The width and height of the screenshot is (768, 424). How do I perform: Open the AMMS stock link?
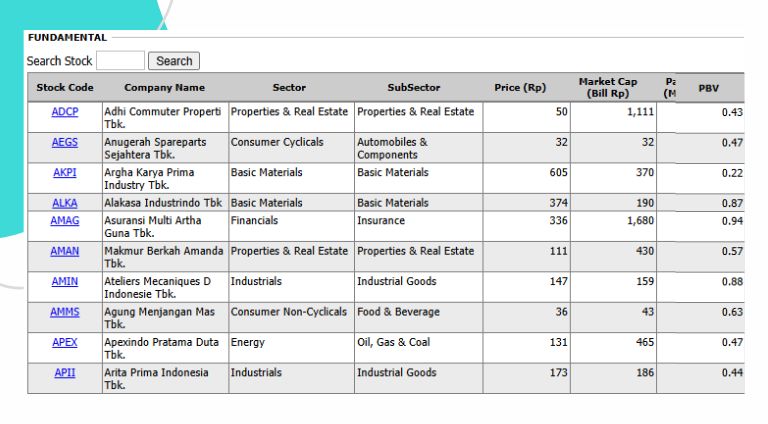pos(65,311)
